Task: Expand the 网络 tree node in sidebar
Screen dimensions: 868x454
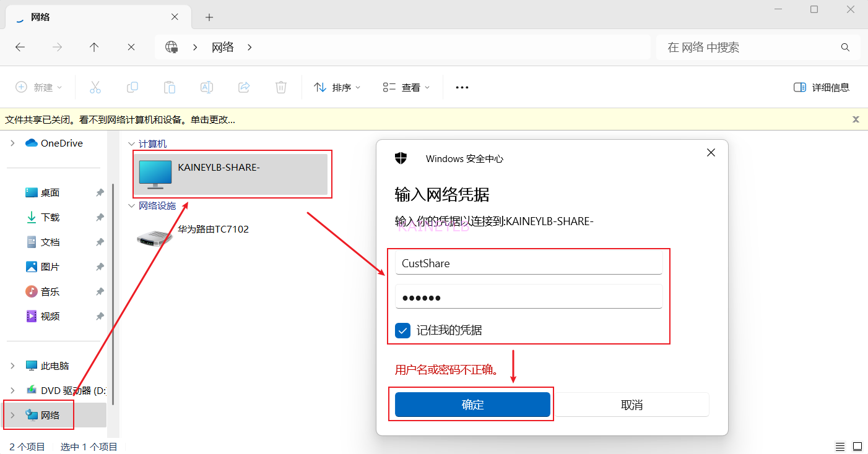Action: click(x=12, y=415)
